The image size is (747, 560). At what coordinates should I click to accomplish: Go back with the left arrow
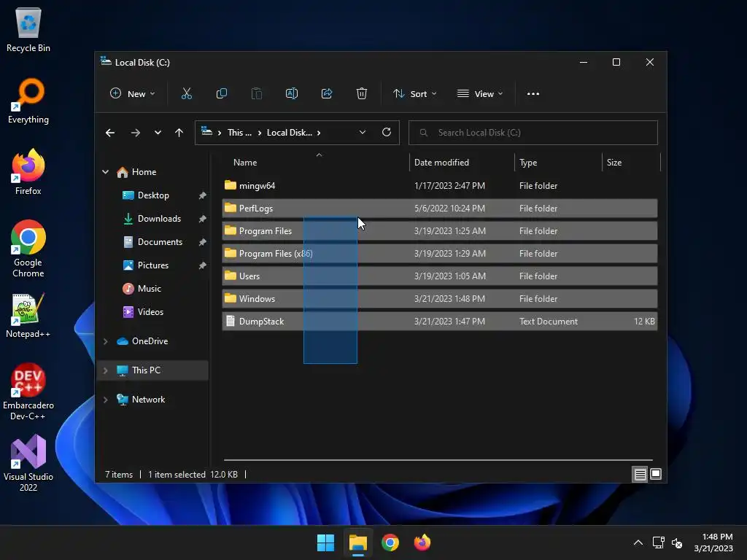110,133
